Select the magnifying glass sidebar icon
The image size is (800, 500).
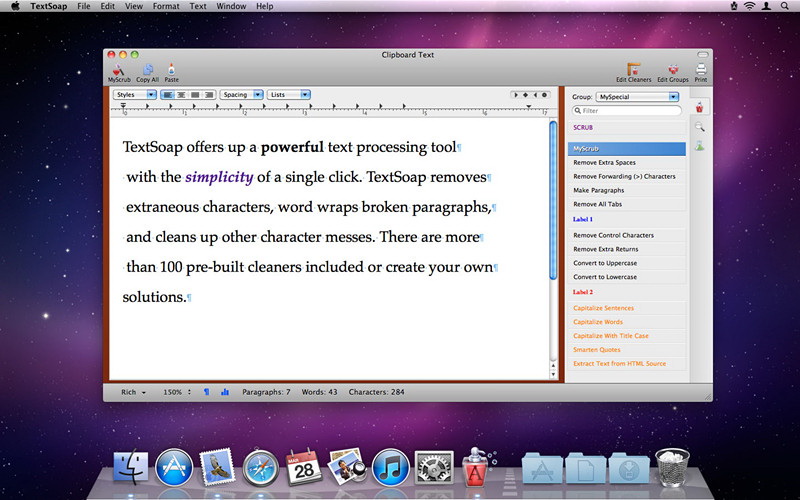pos(699,127)
